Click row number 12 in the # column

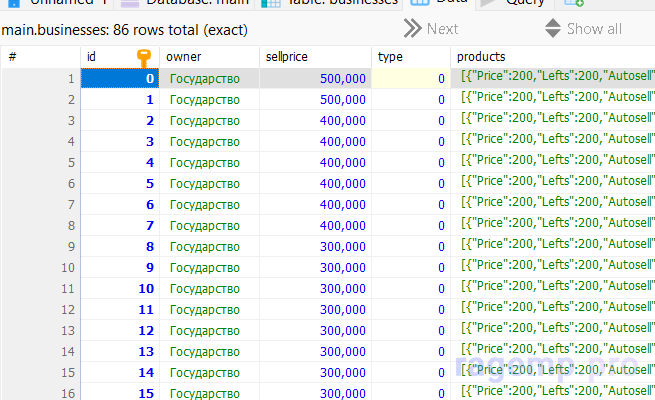[41, 309]
